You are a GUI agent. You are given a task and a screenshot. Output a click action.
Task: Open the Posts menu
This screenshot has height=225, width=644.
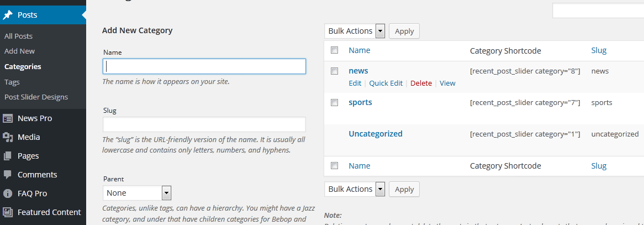(43, 15)
